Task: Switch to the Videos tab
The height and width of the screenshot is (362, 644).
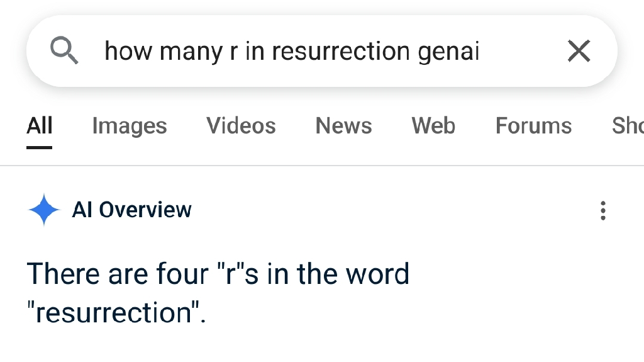Action: (x=241, y=126)
